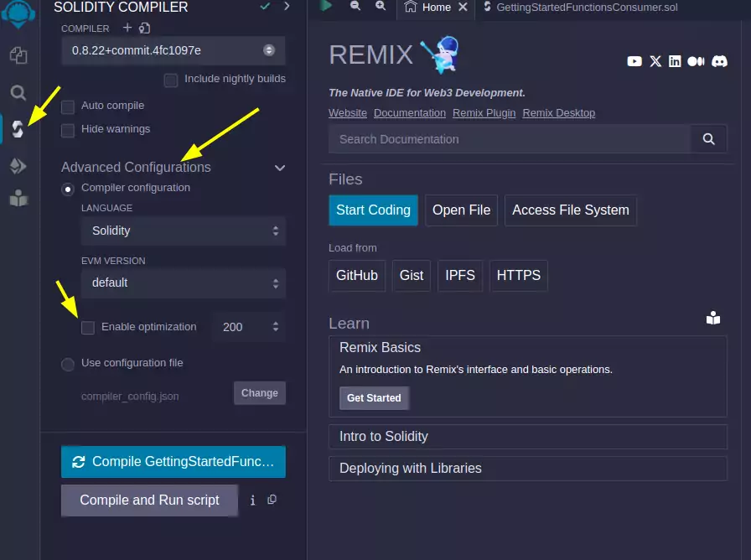The image size is (751, 560).
Task: Open Remix YouTube channel icon
Action: pyautogui.click(x=634, y=61)
